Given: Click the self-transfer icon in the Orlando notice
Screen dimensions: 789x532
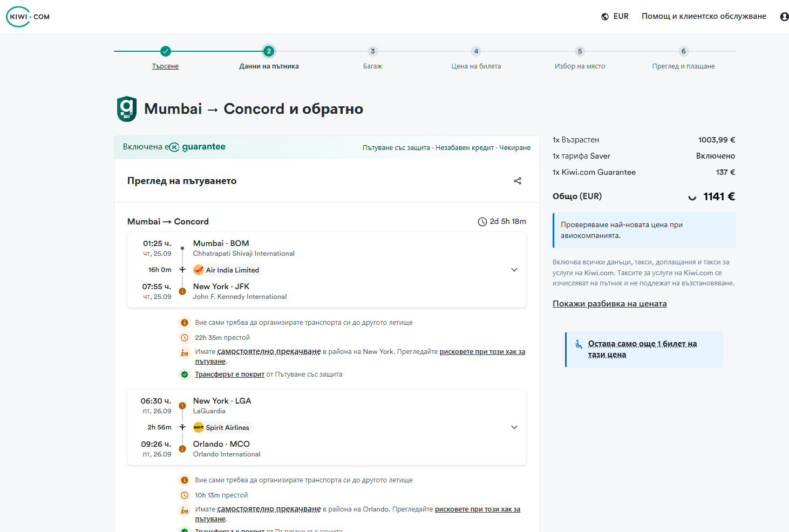Looking at the screenshot, I should [x=185, y=510].
